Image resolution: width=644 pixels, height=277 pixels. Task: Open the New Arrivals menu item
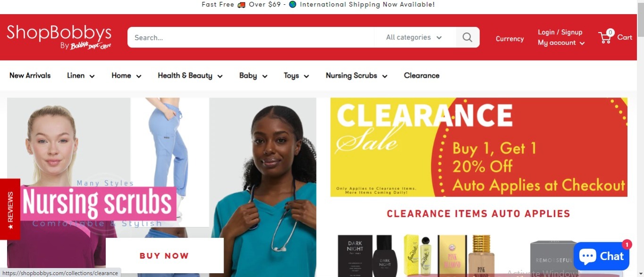[x=30, y=75]
